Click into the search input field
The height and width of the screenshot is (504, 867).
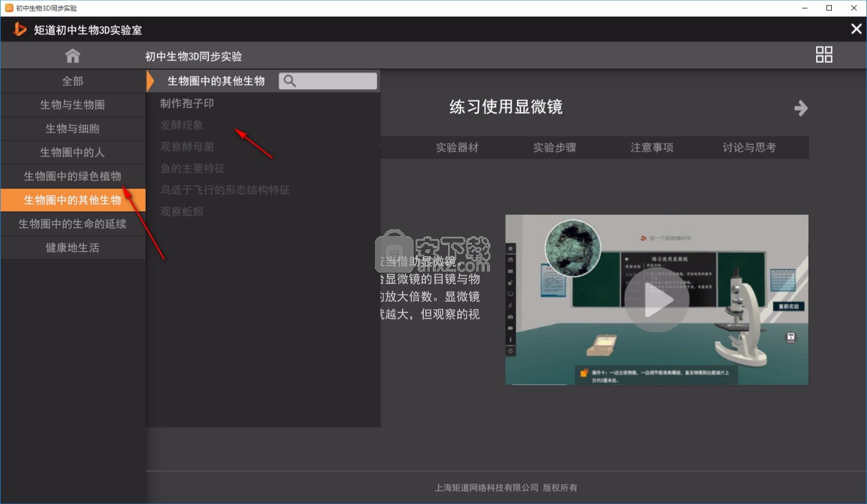[x=328, y=81]
